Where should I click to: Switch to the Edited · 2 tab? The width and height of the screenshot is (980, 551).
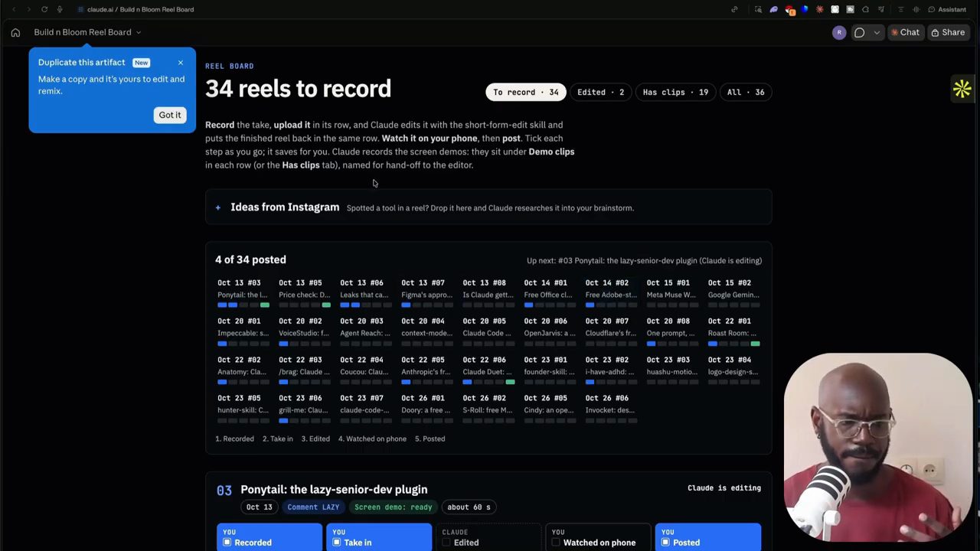[x=600, y=92]
